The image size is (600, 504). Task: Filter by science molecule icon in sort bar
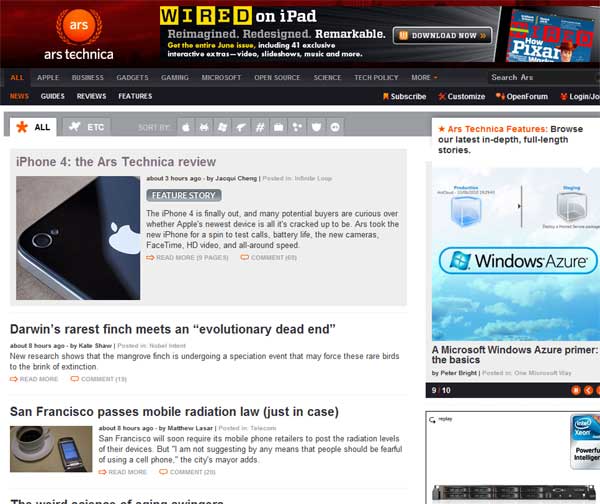pyautogui.click(x=297, y=127)
